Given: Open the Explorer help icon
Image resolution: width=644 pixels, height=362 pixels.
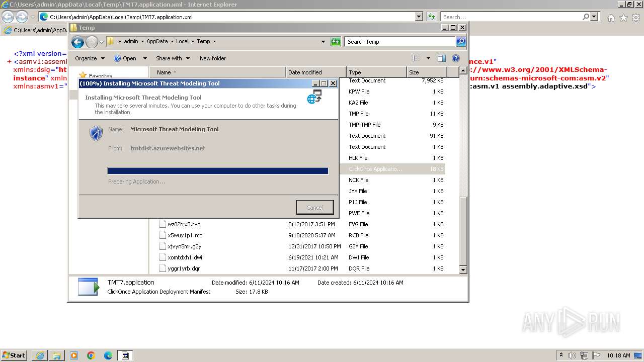Looking at the screenshot, I should [456, 58].
